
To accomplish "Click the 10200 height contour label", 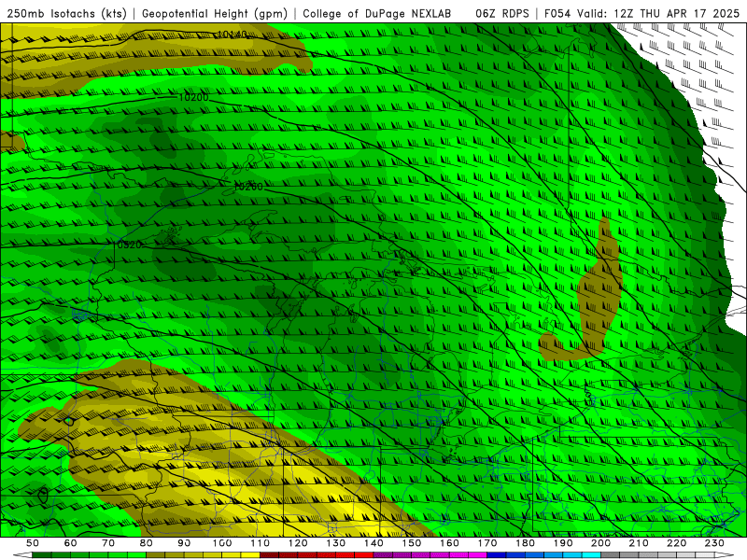I will [193, 97].
